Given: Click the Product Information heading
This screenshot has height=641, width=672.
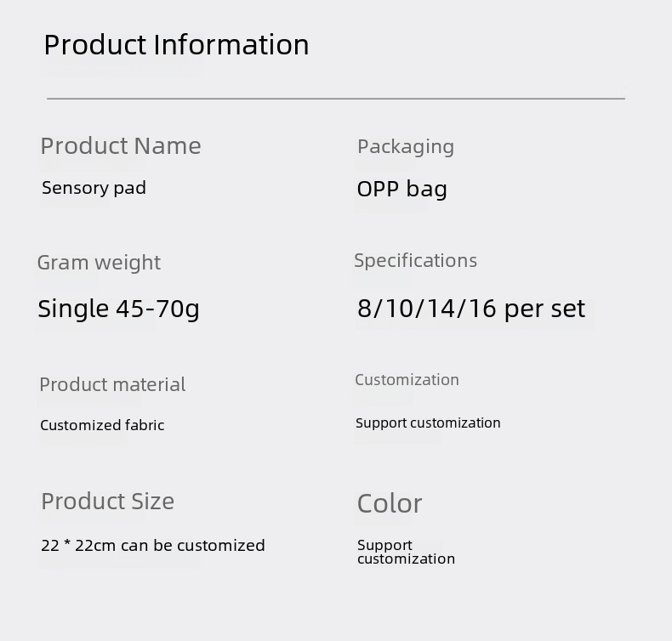Looking at the screenshot, I should [x=176, y=45].
